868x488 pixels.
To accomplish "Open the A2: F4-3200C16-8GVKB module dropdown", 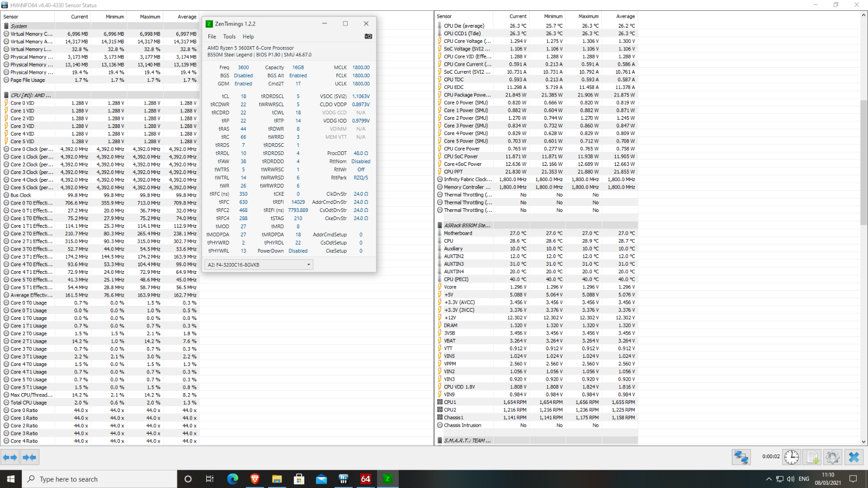I will (259, 265).
